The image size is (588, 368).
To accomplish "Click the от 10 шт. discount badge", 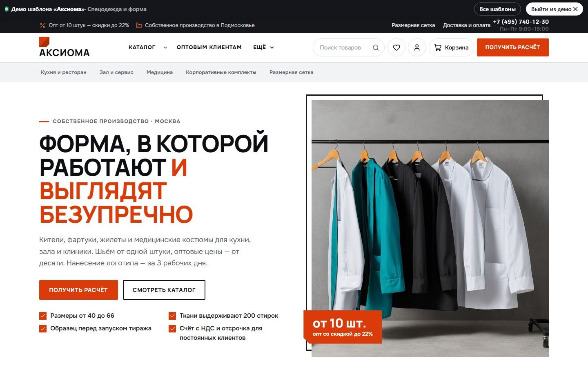I will point(343,327).
